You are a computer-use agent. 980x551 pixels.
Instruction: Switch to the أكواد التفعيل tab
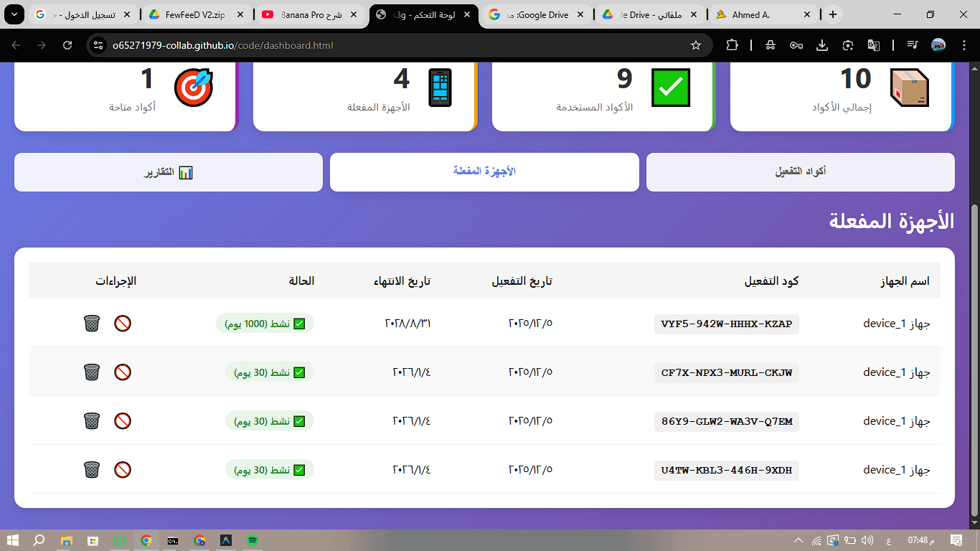(800, 172)
